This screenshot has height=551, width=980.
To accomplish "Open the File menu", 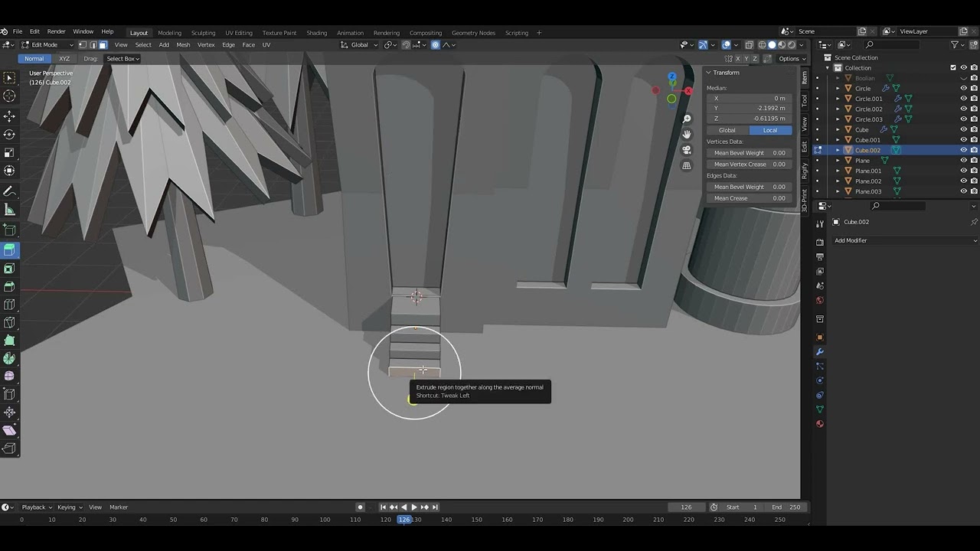I will point(17,31).
